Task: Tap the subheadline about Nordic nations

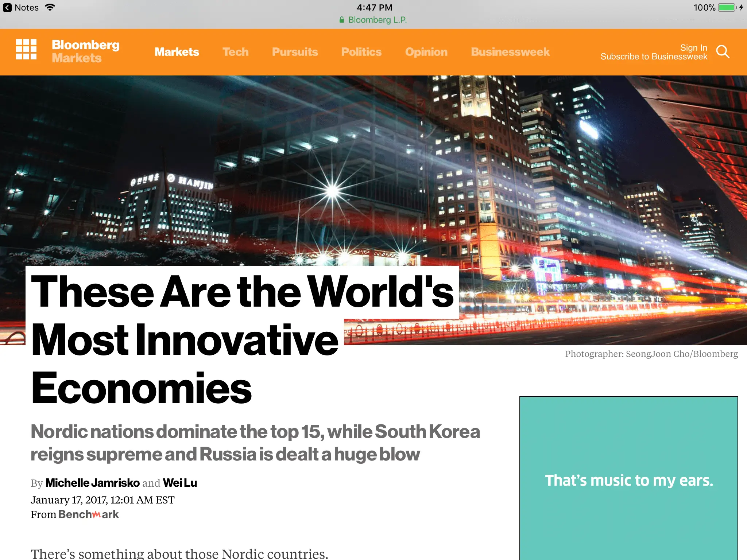Action: point(255,443)
